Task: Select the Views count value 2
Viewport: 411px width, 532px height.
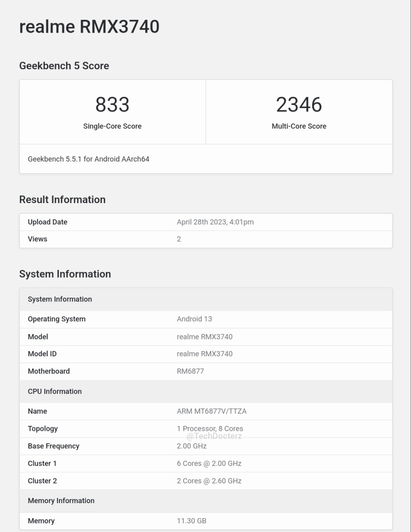Action: click(x=179, y=239)
